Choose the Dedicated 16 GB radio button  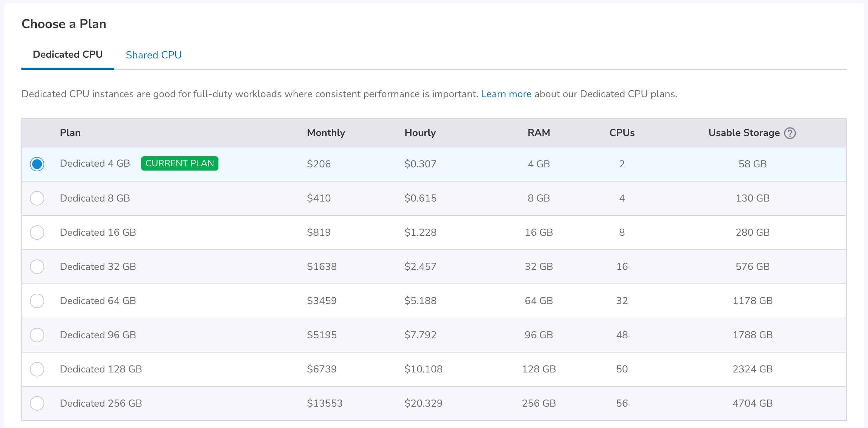37,233
